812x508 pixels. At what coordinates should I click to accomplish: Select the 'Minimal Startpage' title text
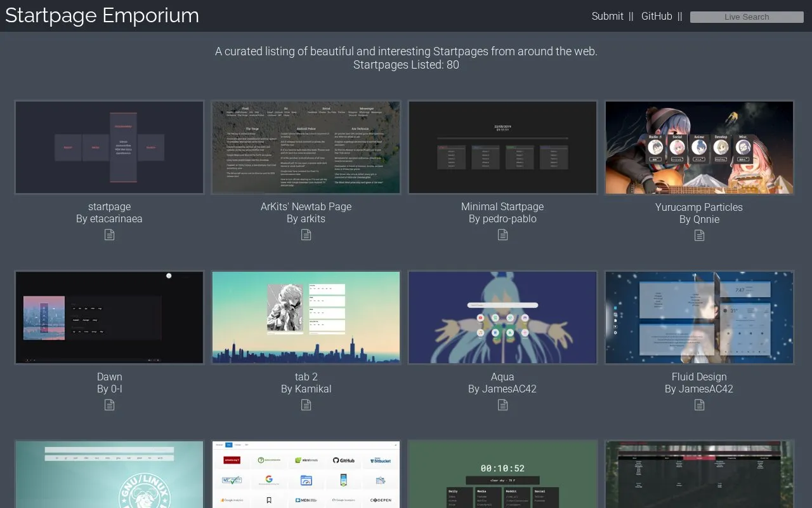pos(502,206)
